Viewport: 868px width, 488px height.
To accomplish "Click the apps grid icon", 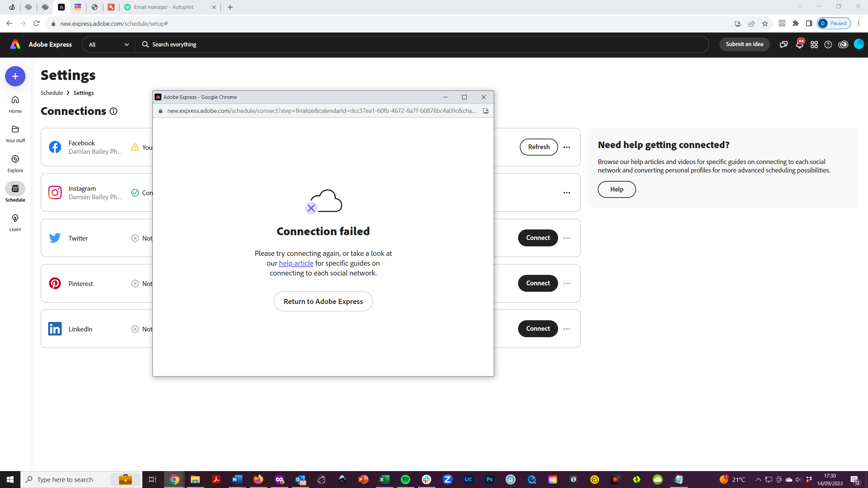I will (814, 45).
